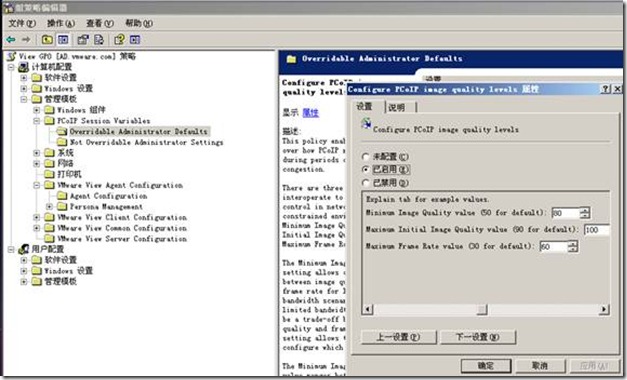Collapse 管理模板 under 计算机配置
Screen dimensions: 627x380
click(24, 99)
